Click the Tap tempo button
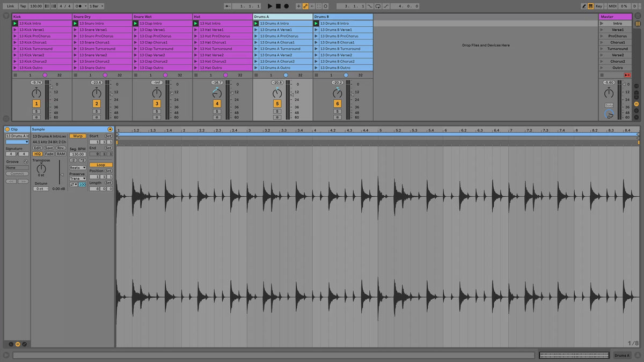 (x=23, y=6)
